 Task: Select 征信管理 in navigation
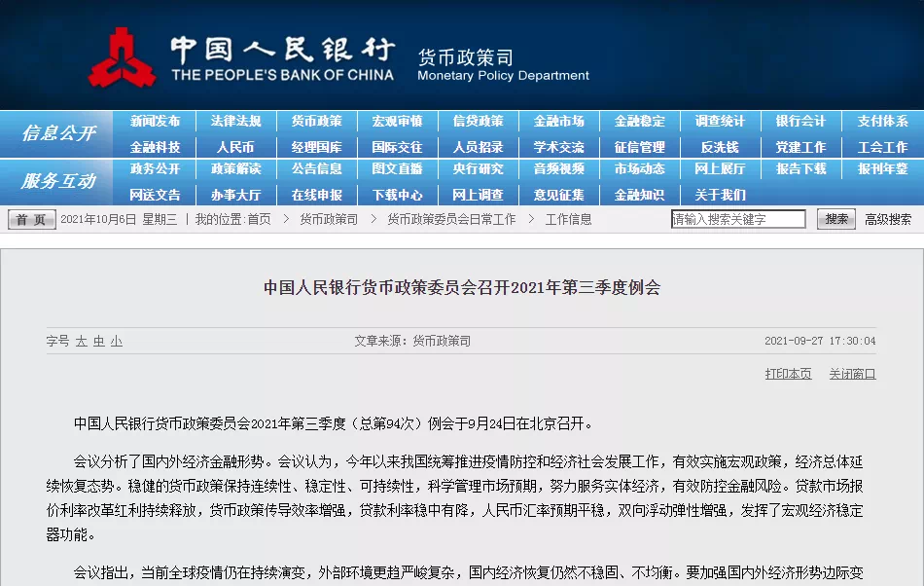(x=639, y=147)
